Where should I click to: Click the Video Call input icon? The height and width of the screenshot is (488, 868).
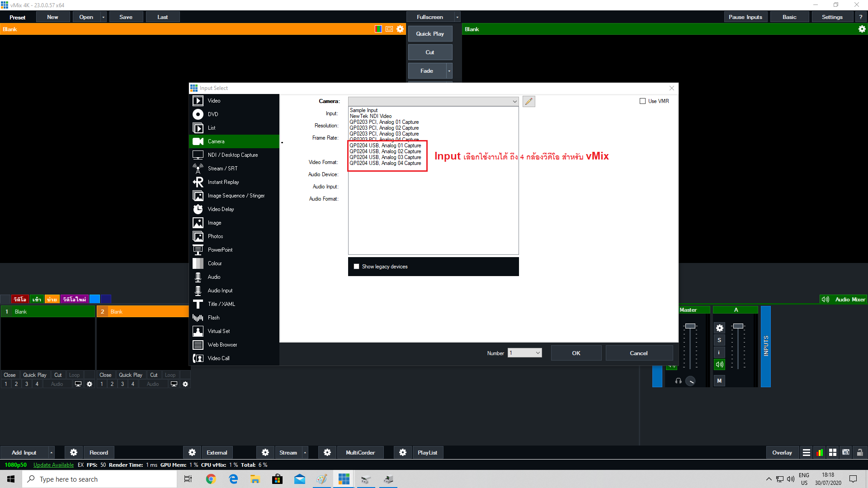tap(198, 358)
